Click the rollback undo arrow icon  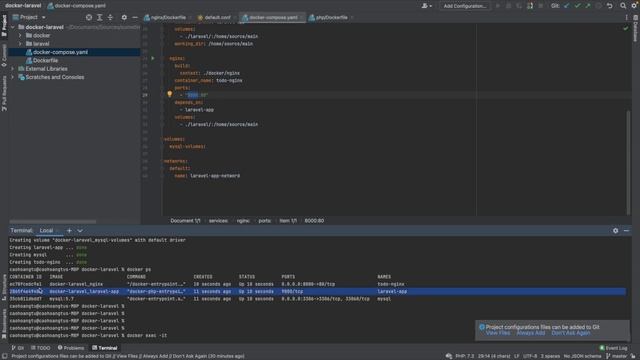pos(609,6)
